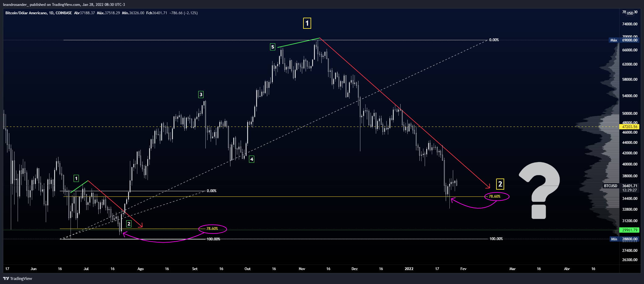Select the Mín.36326.00 low value
Screen dimensions: 644x284
click(x=133, y=13)
